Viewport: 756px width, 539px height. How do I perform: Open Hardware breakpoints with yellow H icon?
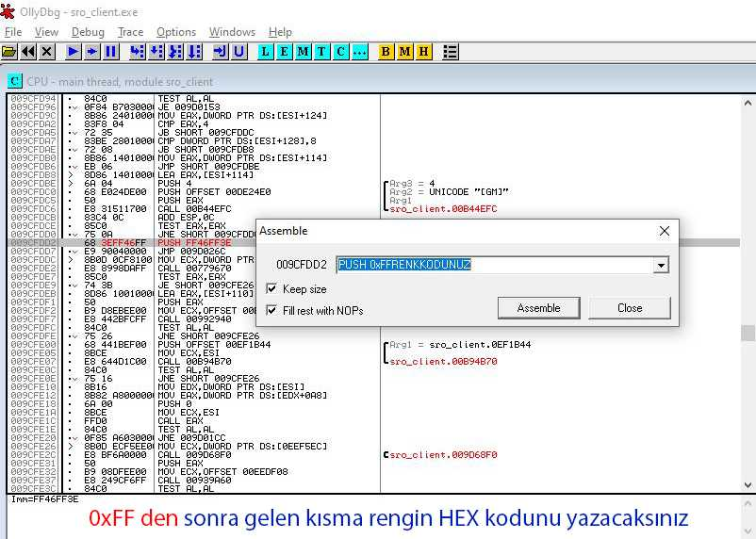click(424, 52)
